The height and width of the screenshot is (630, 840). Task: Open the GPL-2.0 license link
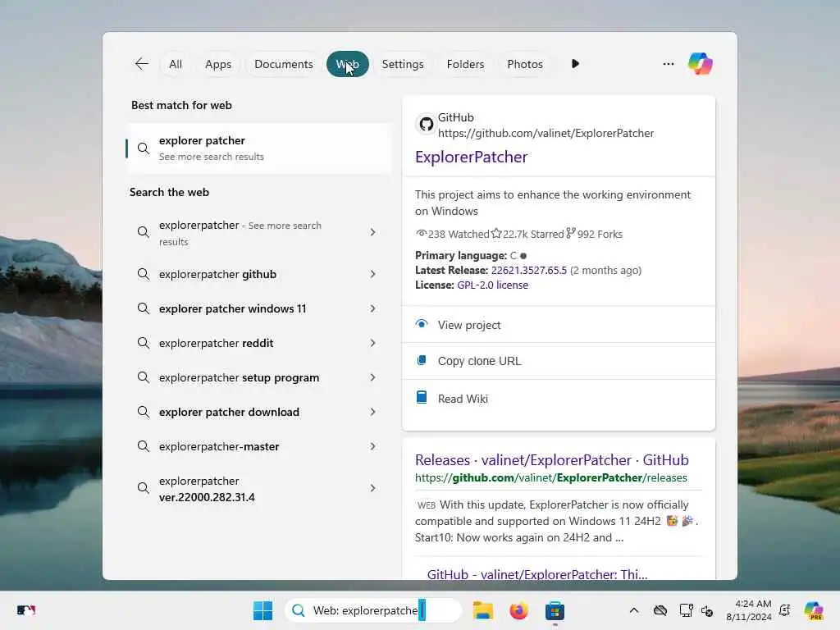click(x=492, y=285)
